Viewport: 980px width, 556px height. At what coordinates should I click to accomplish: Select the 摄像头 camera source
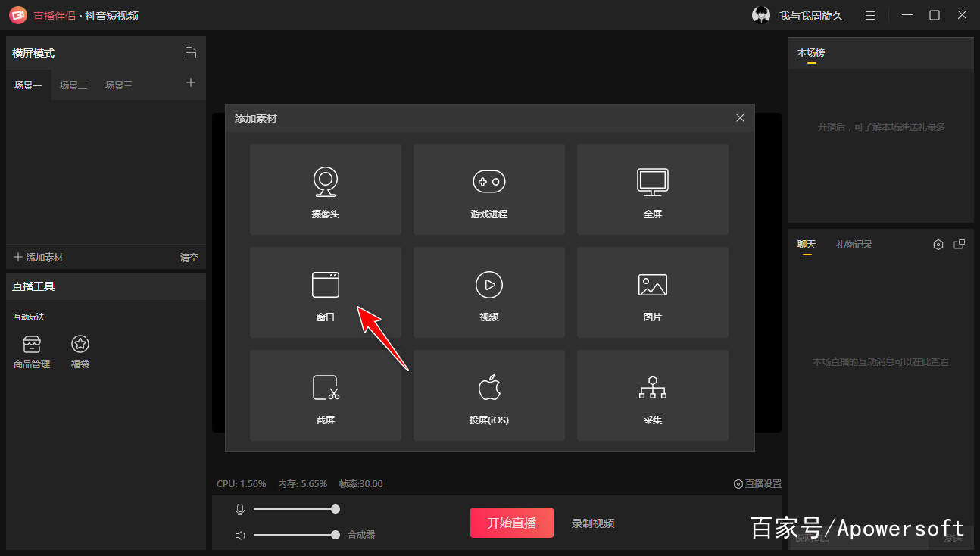[326, 189]
